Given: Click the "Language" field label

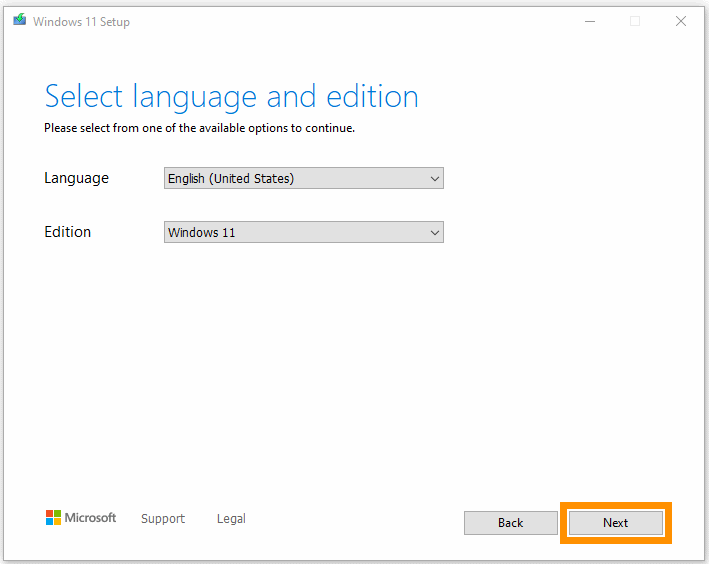Looking at the screenshot, I should pyautogui.click(x=76, y=178).
